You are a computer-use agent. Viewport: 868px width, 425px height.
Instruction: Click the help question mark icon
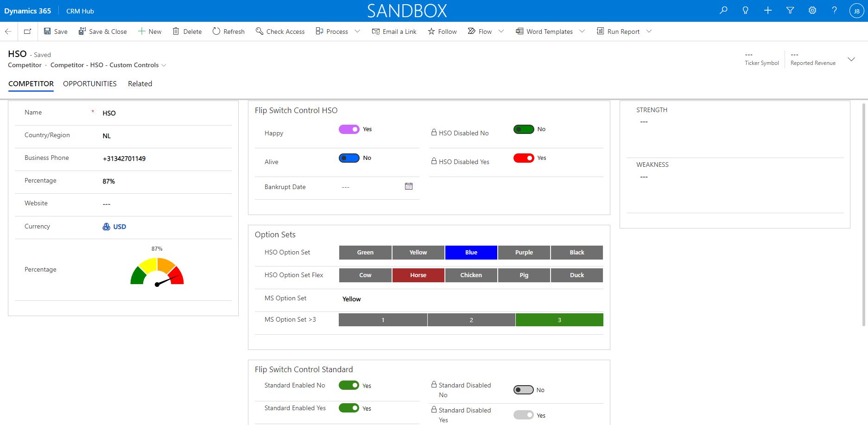[x=834, y=10]
